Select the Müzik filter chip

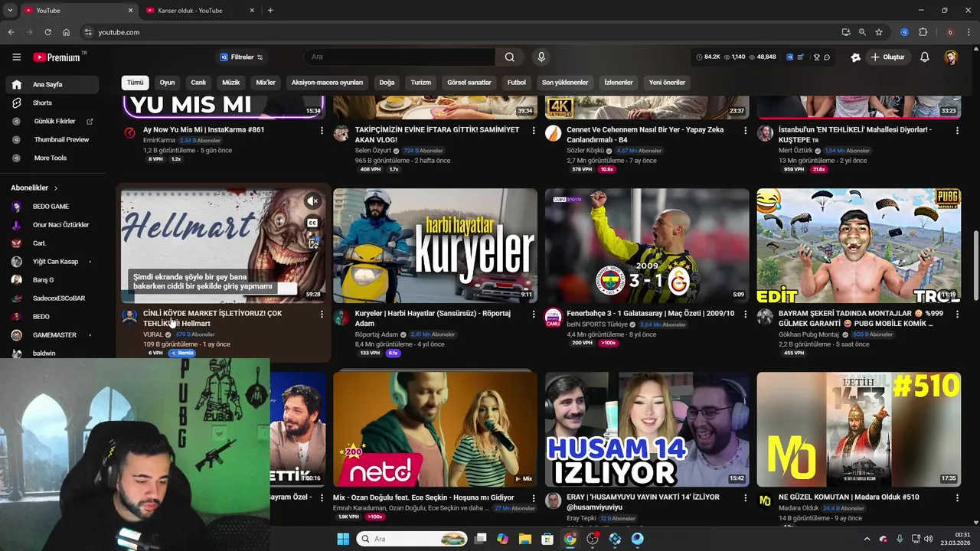click(230, 83)
